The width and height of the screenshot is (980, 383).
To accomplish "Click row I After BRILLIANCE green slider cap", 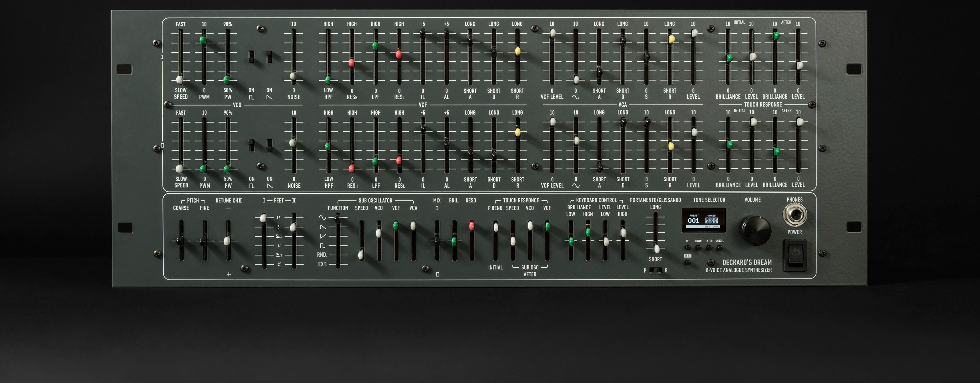I will point(776,36).
